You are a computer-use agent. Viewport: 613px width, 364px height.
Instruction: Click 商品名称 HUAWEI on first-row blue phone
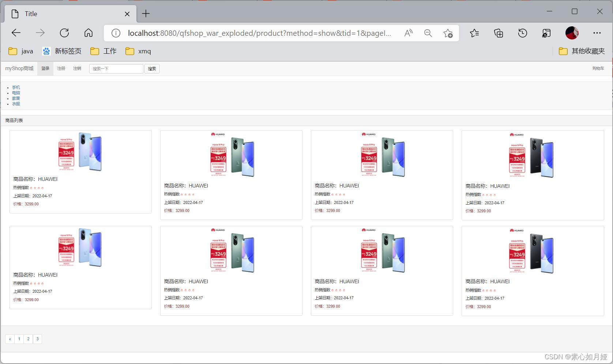[x=35, y=179]
